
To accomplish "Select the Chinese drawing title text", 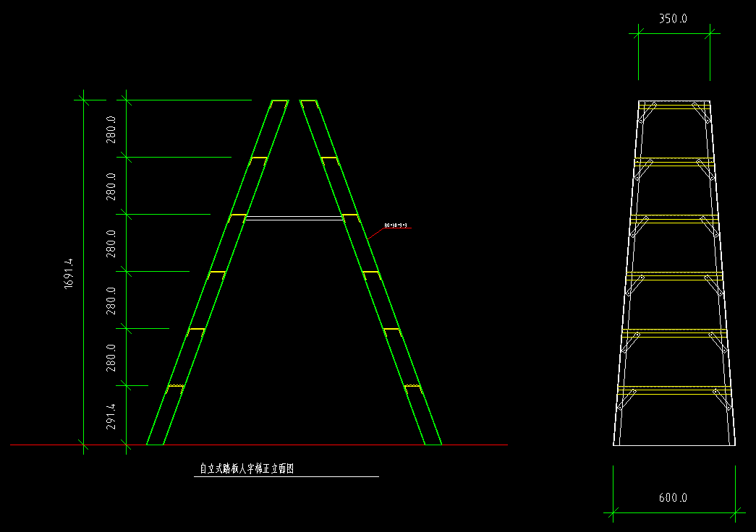I will [247, 469].
